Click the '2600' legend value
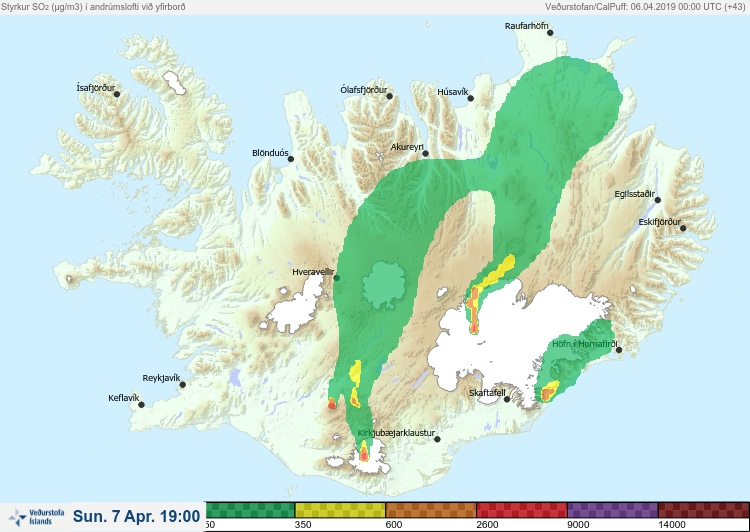 pos(487,525)
